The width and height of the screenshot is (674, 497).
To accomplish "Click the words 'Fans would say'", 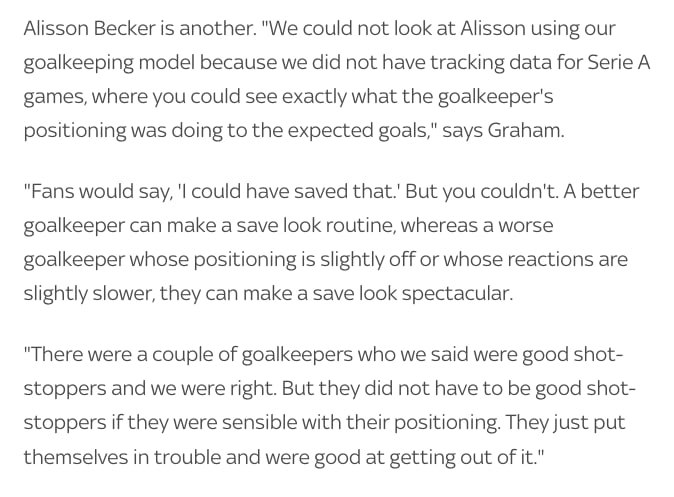I will (x=97, y=193).
